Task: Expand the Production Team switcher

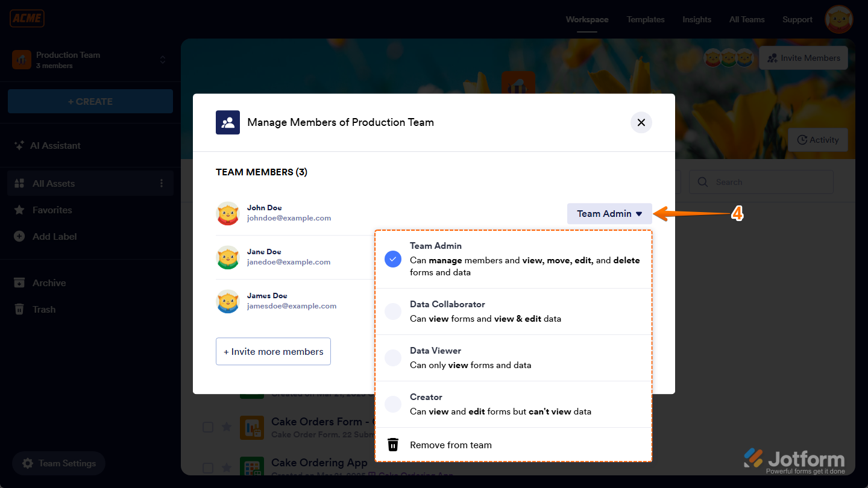Action: coord(162,60)
